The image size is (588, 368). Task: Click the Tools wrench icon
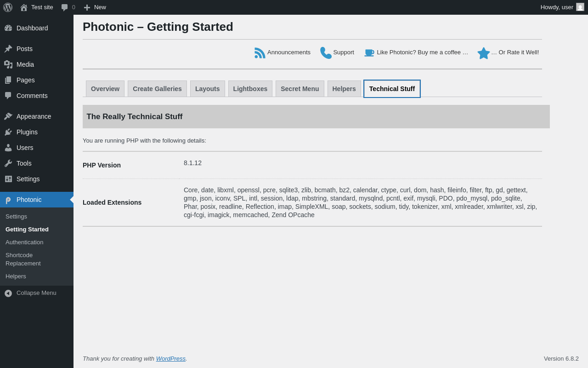point(8,163)
